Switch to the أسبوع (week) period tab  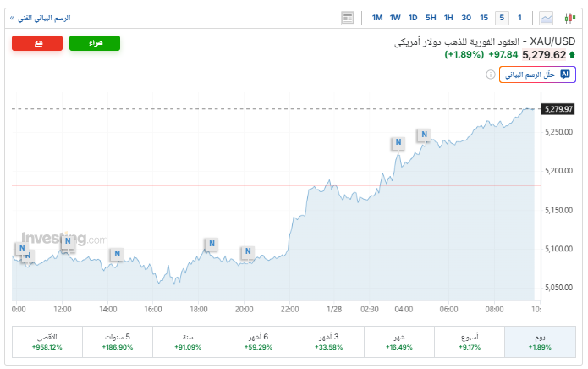coord(468,342)
